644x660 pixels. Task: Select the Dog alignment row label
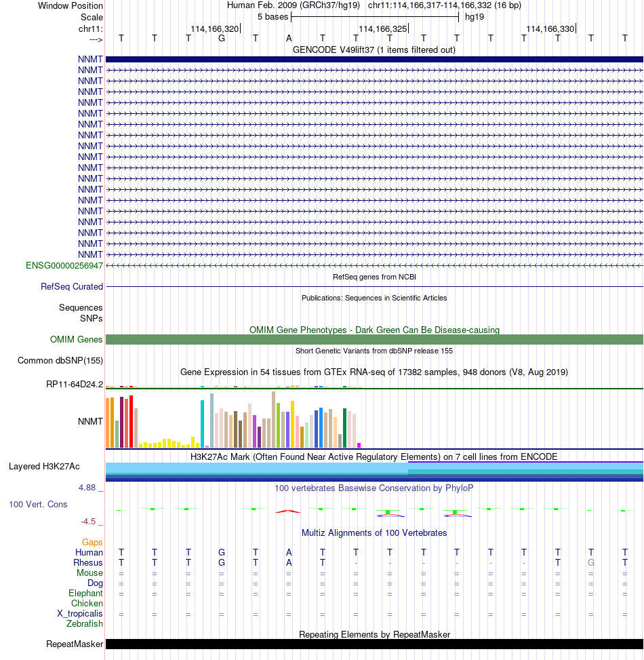tap(95, 583)
